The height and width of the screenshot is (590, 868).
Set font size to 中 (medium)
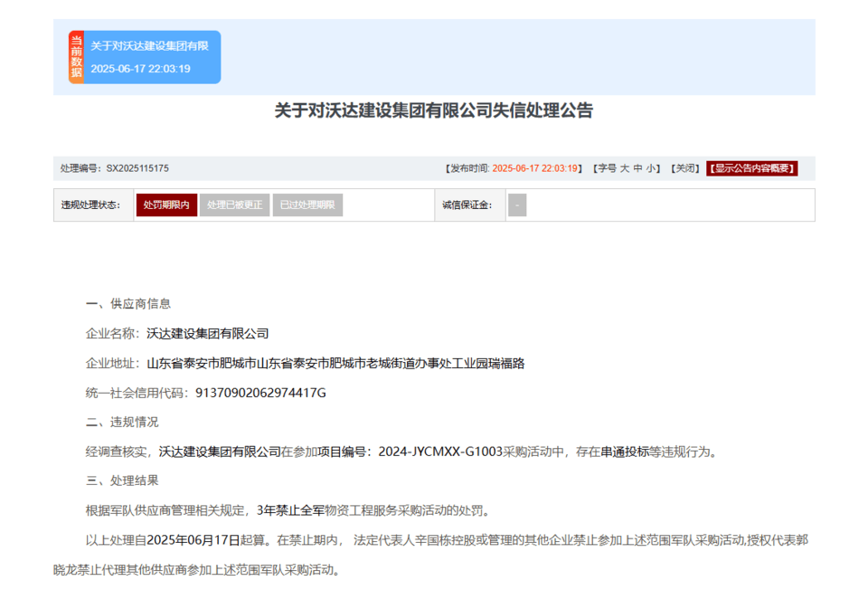[637, 168]
